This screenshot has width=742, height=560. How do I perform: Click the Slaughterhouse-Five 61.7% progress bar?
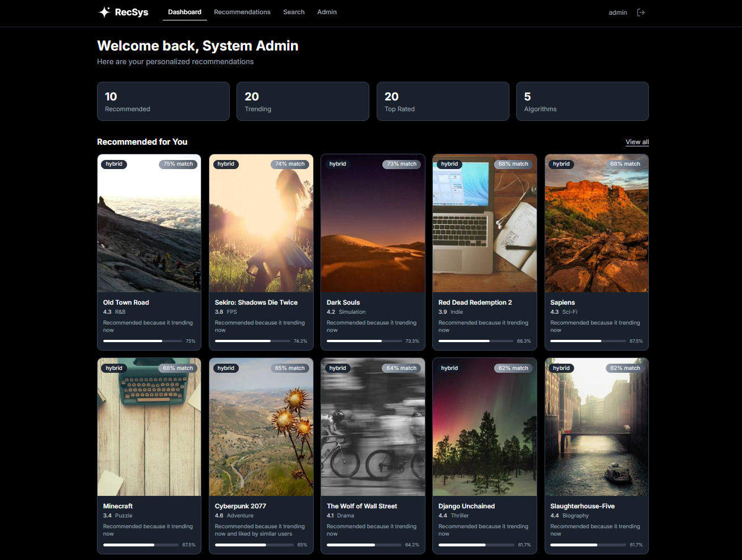point(588,545)
